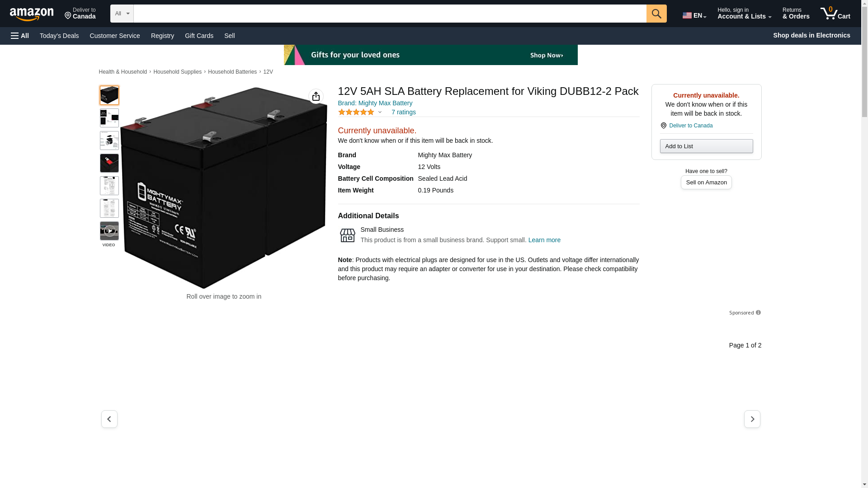Image resolution: width=868 pixels, height=488 pixels.
Task: Click the sponsored info icon
Action: tap(758, 313)
